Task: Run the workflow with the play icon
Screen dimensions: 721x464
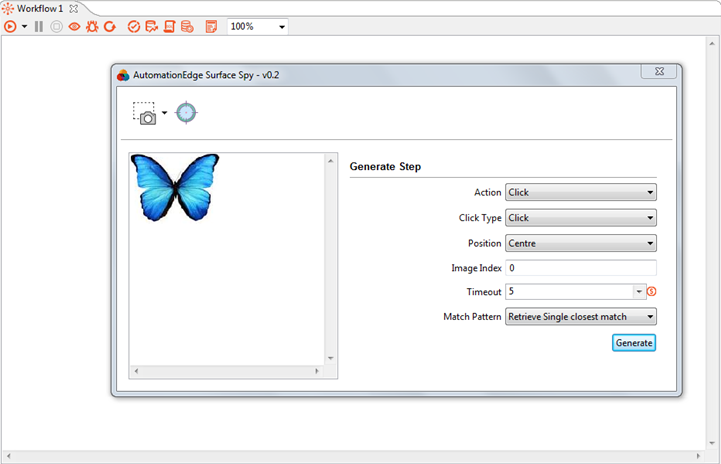Action: [x=10, y=27]
